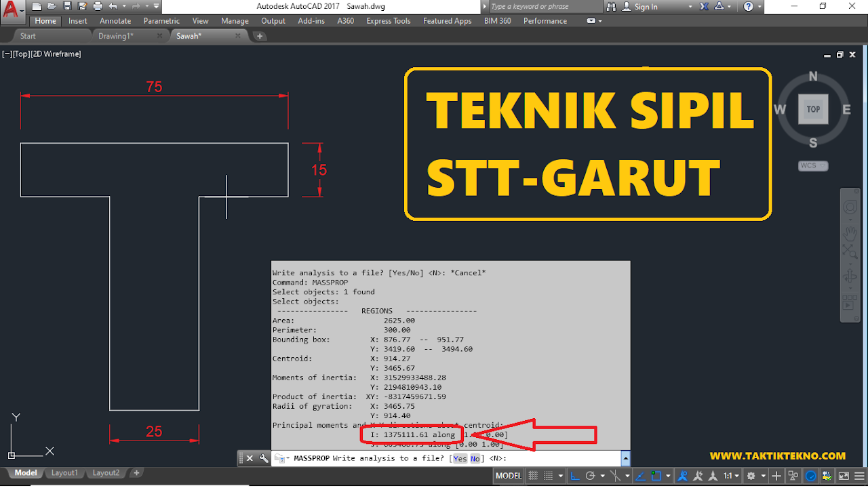Toggle Show annotation objects button
The width and height of the screenshot is (868, 488).
coord(684,476)
